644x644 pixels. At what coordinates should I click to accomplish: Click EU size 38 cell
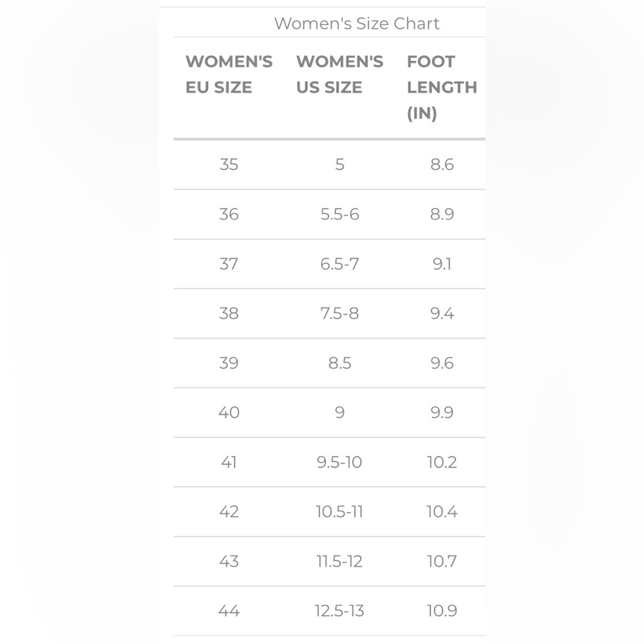[229, 314]
